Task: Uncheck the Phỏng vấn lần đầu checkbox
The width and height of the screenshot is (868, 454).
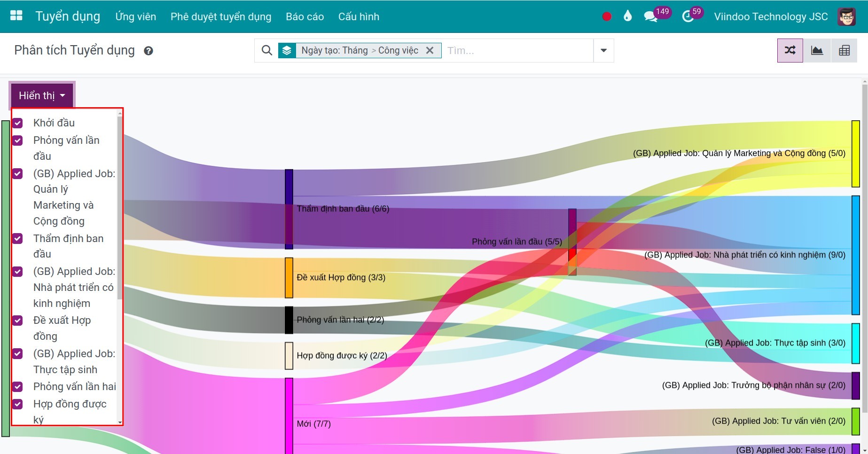Action: coord(17,141)
